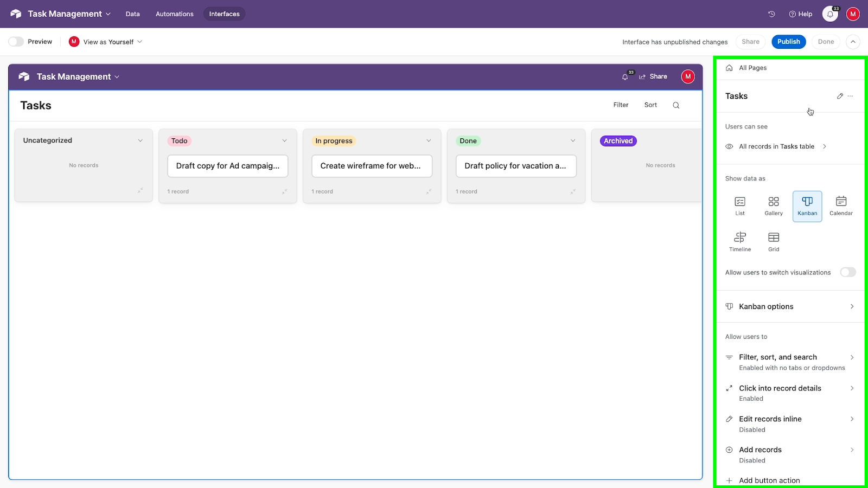Open Done column dropdown chevron
Viewport: 868px width, 488px height.
click(x=573, y=140)
